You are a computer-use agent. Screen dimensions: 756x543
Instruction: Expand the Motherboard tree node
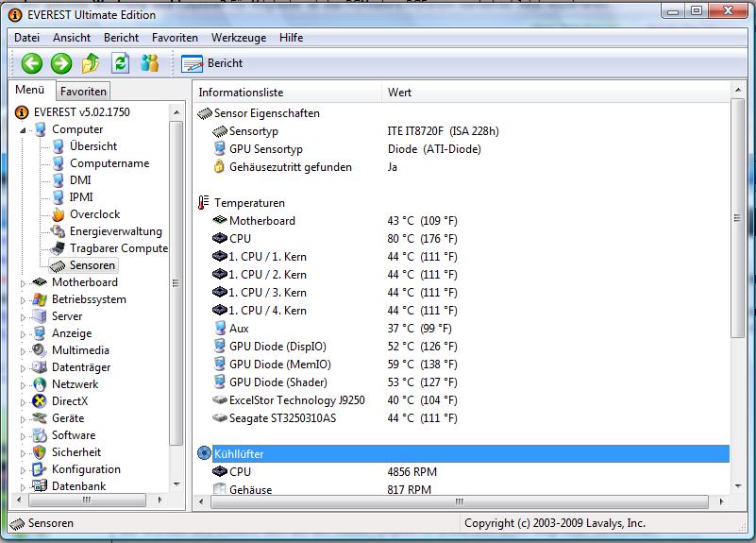(x=23, y=283)
